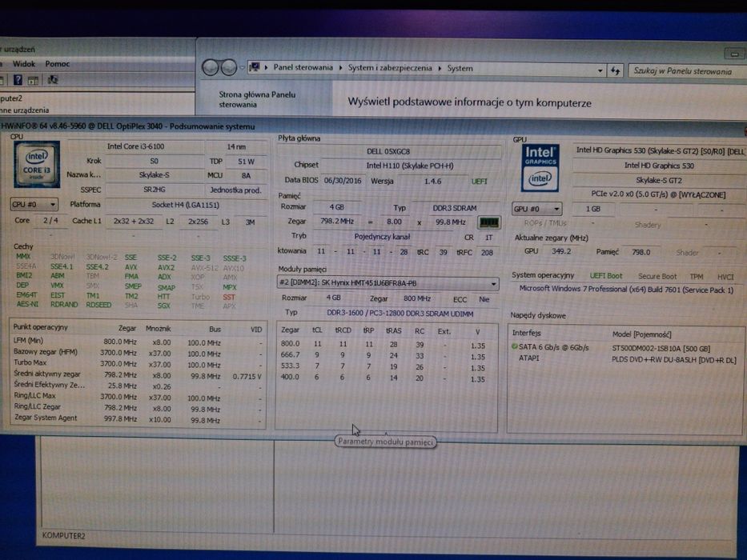Click the Intel Core i3-6100 name field
Viewport: 747px width, 560px height.
[135, 146]
